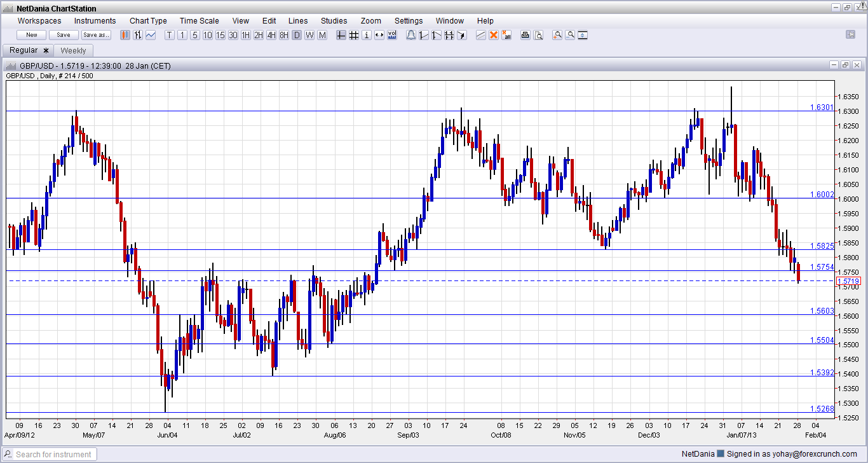Set time scale to 30 minutes
Image resolution: width=868 pixels, height=463 pixels.
[233, 35]
